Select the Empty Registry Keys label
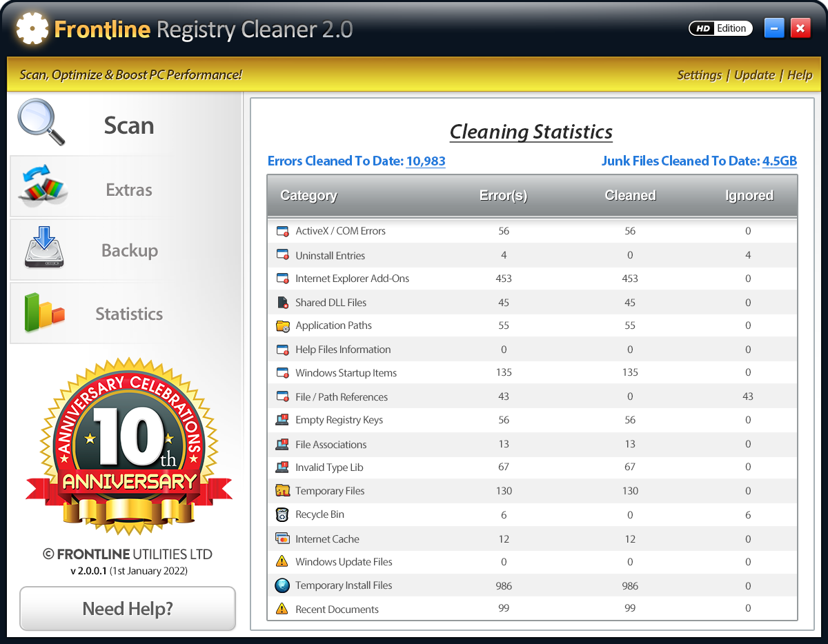 tap(339, 420)
